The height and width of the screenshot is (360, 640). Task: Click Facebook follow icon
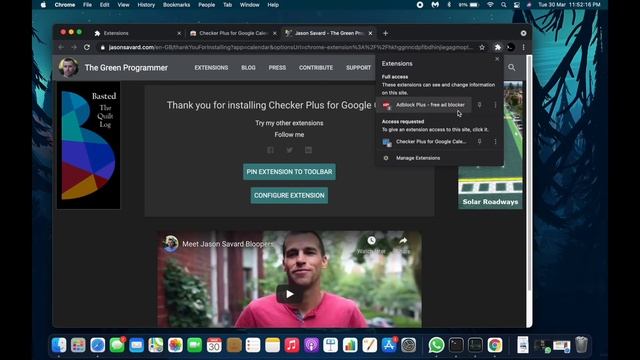tap(270, 150)
